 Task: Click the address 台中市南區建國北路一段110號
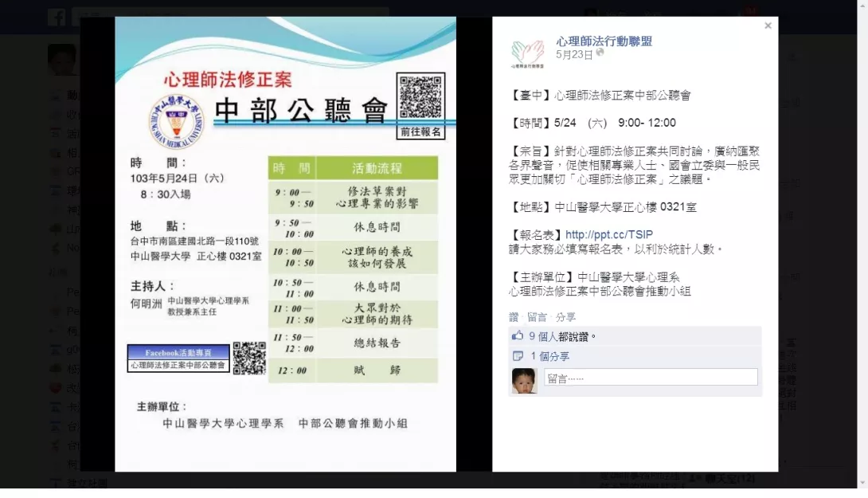pos(194,241)
